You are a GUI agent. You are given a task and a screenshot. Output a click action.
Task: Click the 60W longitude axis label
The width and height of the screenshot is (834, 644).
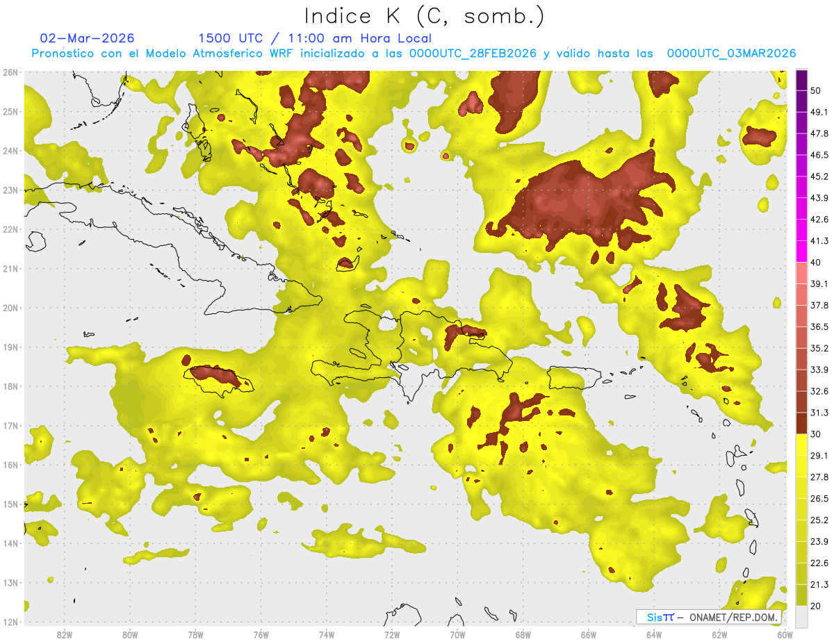pos(785,634)
